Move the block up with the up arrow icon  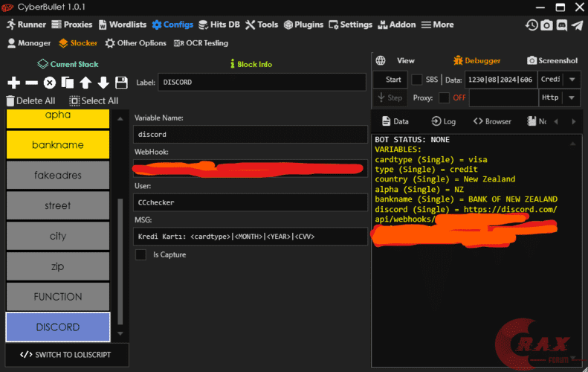pos(85,83)
